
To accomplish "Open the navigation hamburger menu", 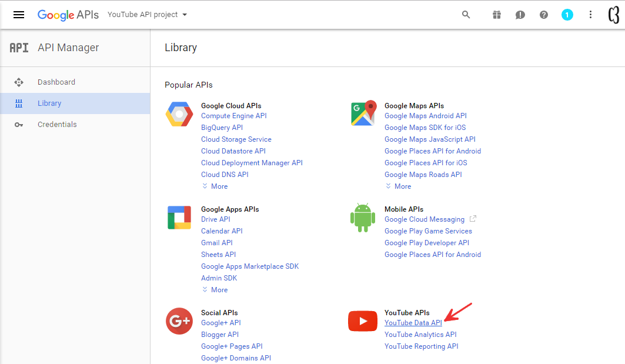I will click(x=19, y=15).
